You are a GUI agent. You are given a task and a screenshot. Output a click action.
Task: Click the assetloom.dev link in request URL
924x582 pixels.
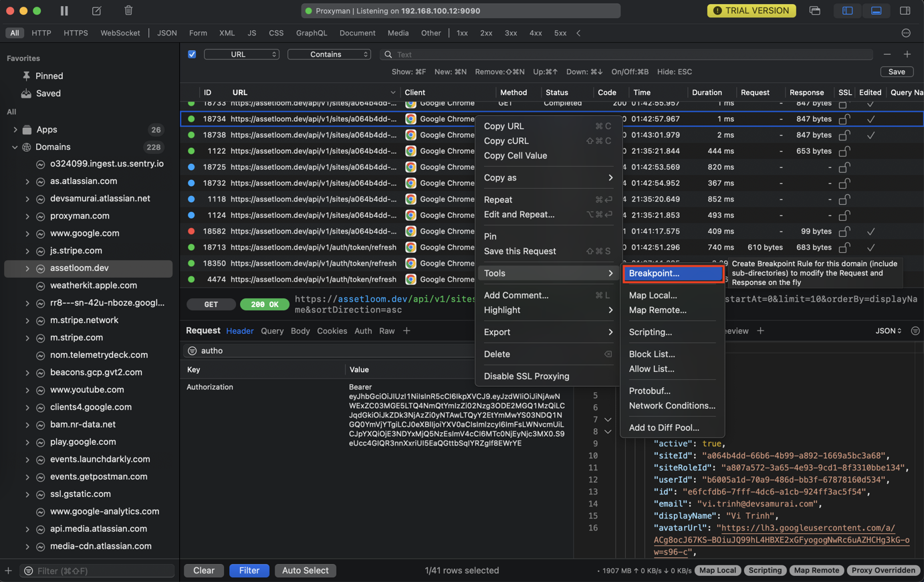pos(372,299)
